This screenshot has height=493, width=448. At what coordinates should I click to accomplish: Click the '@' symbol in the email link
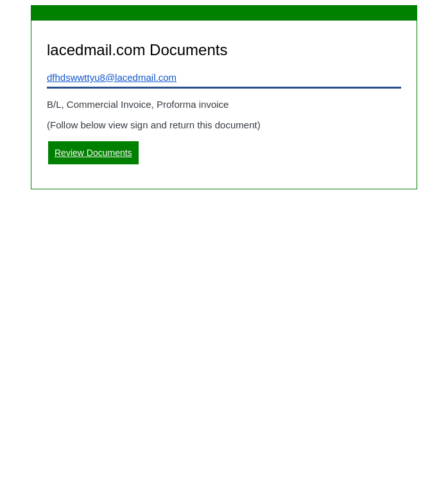[x=110, y=78]
